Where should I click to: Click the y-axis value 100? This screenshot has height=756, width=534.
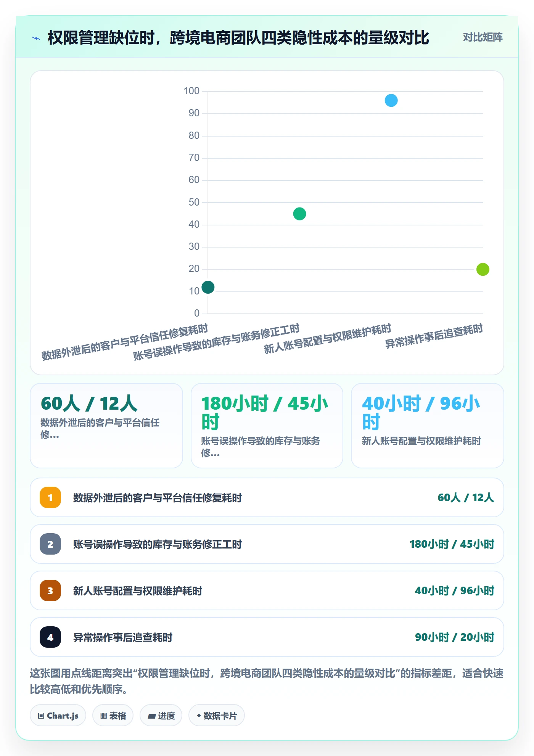coord(191,91)
